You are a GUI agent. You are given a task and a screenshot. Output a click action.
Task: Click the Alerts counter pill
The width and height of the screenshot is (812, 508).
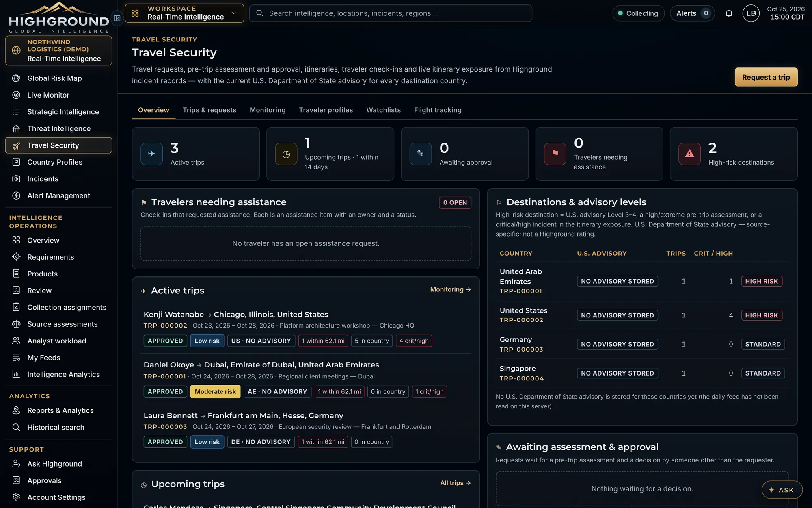[x=692, y=13]
